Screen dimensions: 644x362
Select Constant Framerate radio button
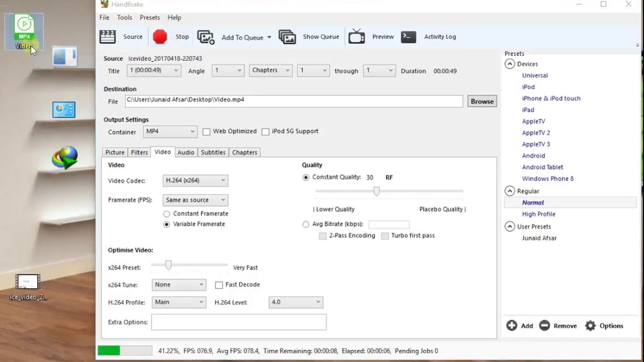167,214
